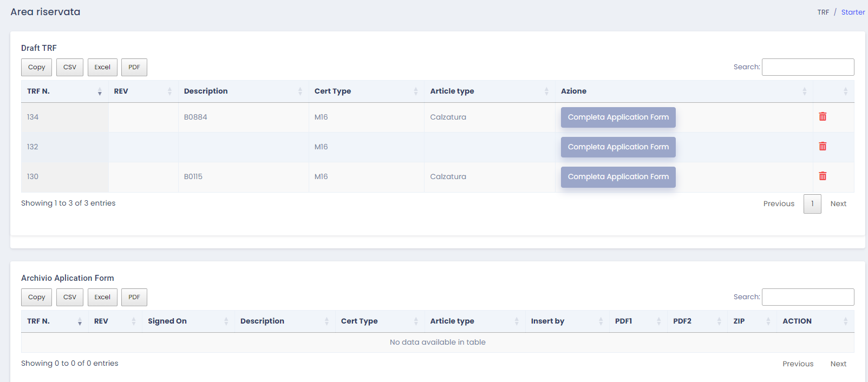The image size is (868, 382).
Task: Complete the Application Form for TRF 130
Action: click(618, 177)
